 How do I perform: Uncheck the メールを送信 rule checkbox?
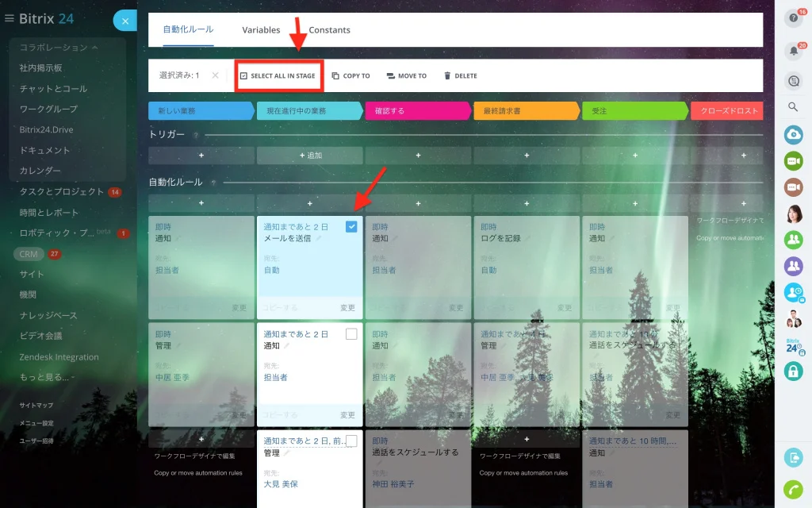pyautogui.click(x=351, y=226)
